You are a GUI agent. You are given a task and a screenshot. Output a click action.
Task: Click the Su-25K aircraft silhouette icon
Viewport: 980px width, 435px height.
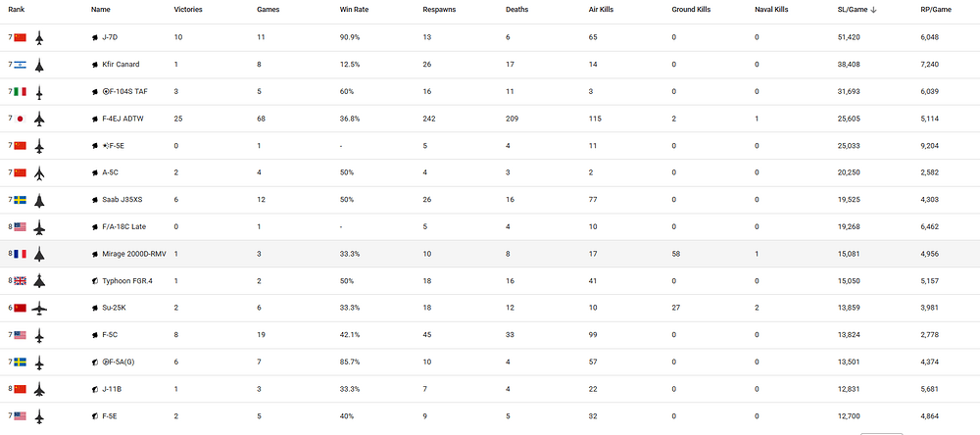click(x=39, y=308)
